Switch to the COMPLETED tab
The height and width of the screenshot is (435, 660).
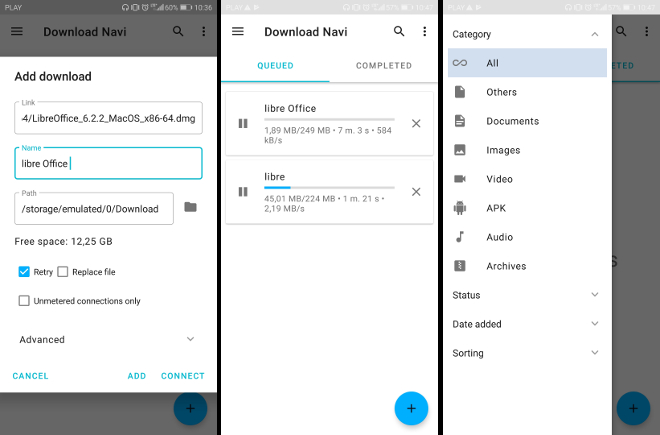[383, 66]
